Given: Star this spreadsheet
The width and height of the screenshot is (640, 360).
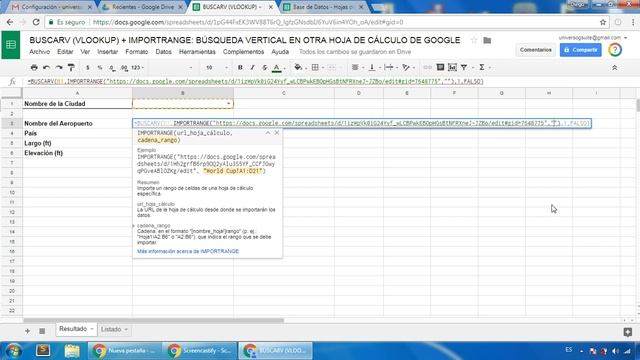Looking at the screenshot, I should coord(474,40).
